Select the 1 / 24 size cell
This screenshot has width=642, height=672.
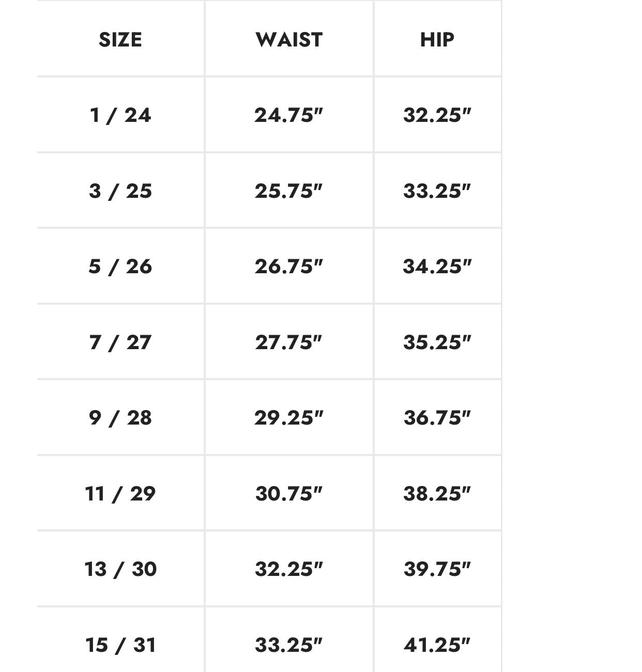(x=120, y=115)
